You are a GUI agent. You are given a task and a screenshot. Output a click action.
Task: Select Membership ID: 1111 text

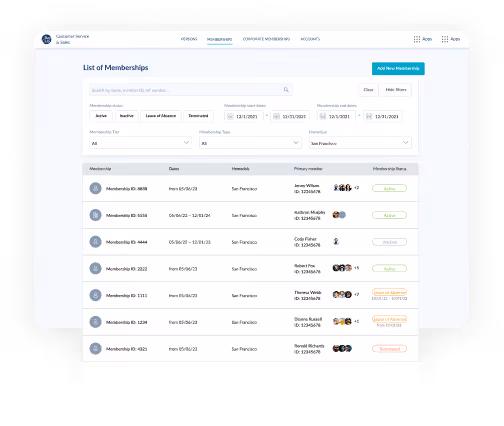click(126, 295)
